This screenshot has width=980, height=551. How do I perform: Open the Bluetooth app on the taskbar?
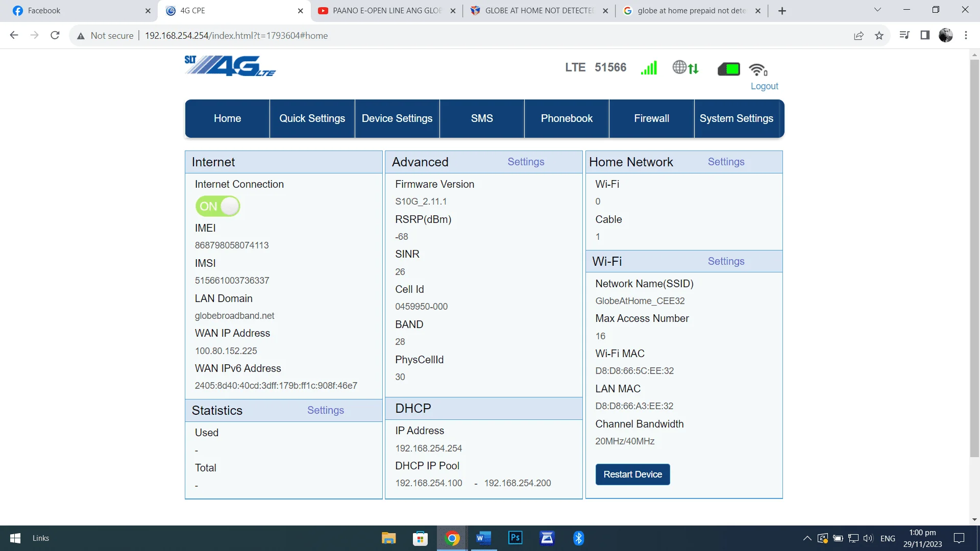pyautogui.click(x=578, y=538)
